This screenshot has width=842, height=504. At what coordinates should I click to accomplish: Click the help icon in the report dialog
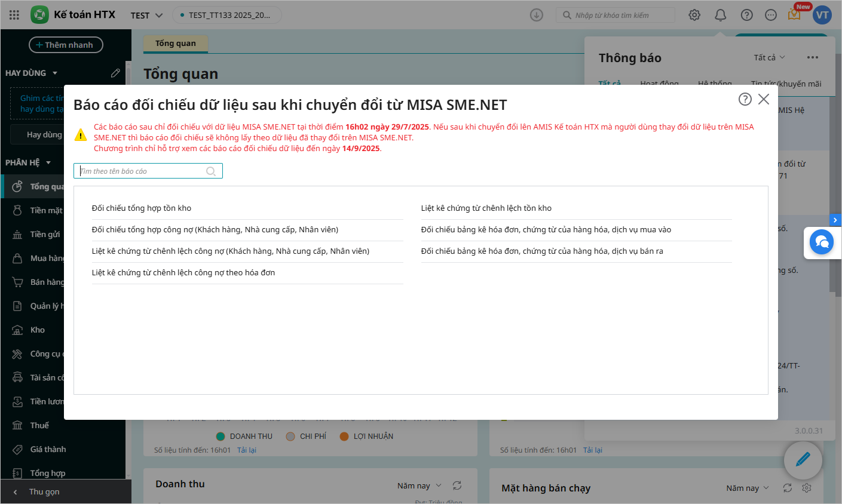coord(745,99)
